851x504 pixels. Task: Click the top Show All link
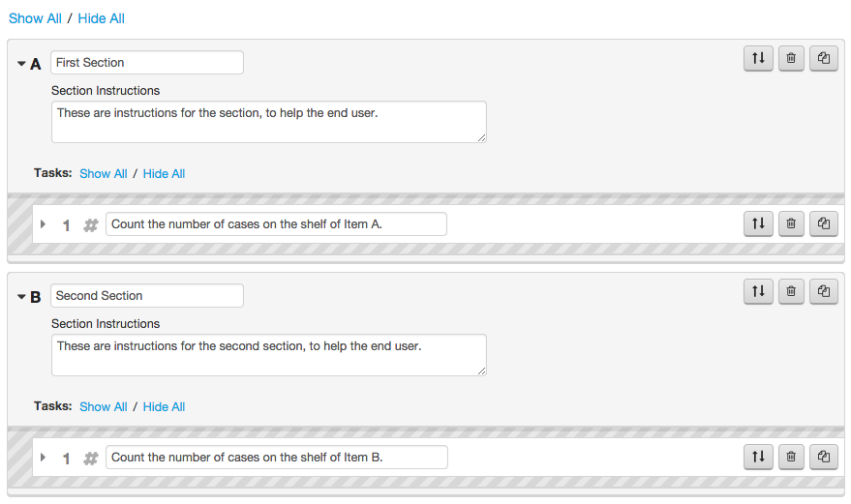coord(35,18)
